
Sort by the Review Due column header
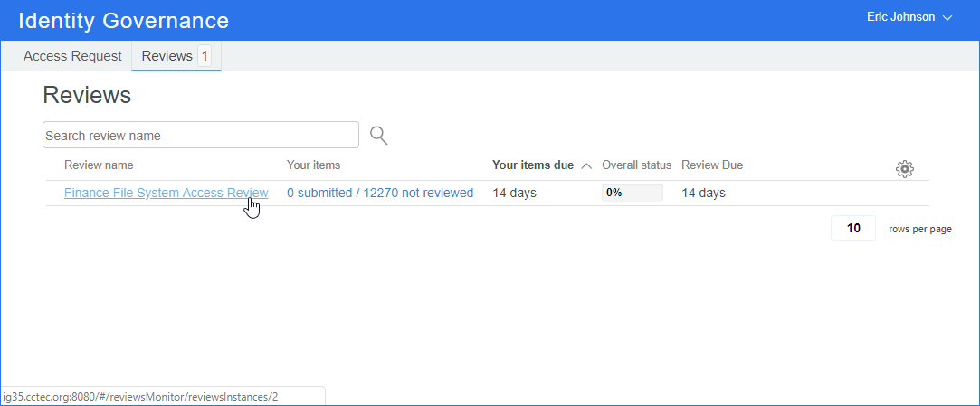(711, 165)
